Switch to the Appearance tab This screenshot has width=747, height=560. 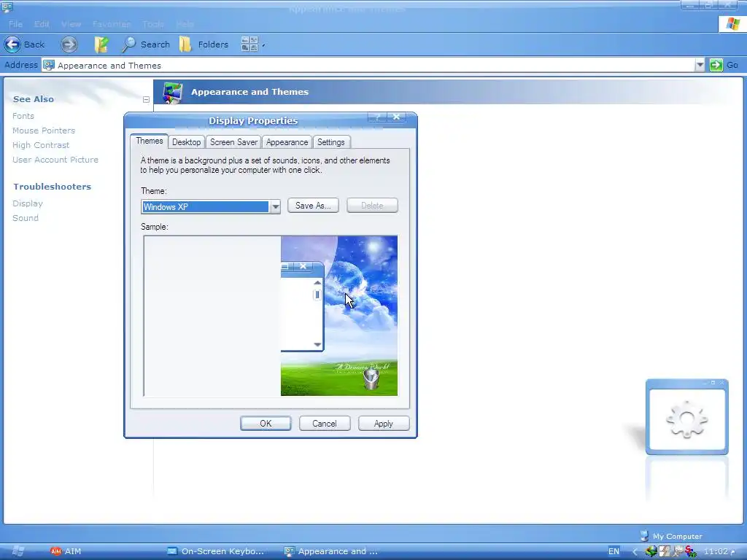click(x=287, y=142)
